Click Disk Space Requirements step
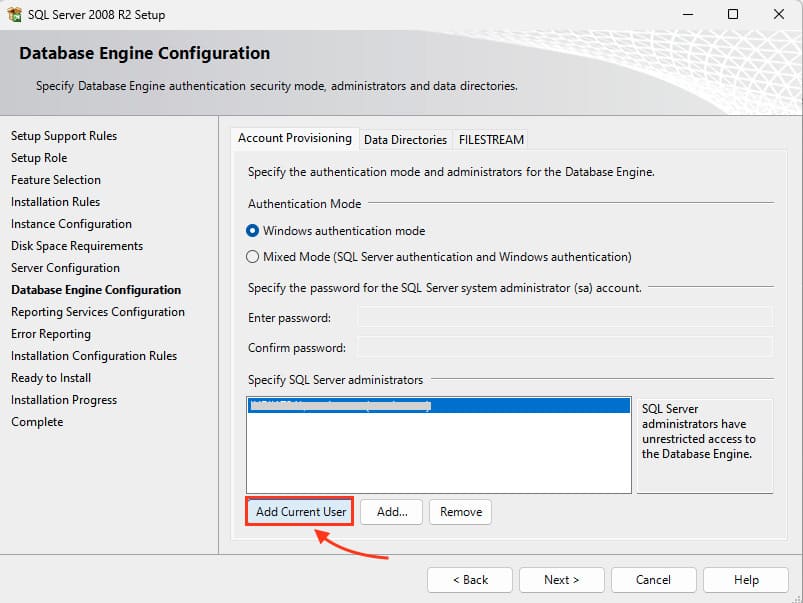This screenshot has width=803, height=603. tap(77, 246)
